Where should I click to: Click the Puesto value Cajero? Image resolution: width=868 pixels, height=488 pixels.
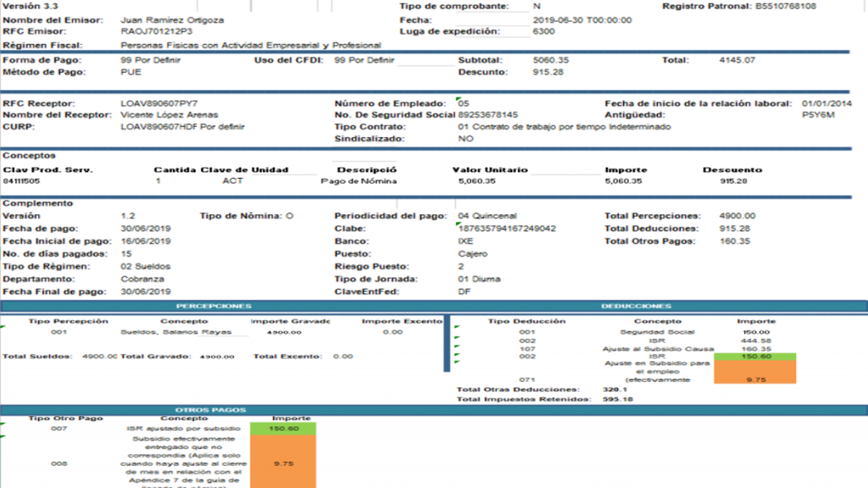(x=471, y=253)
